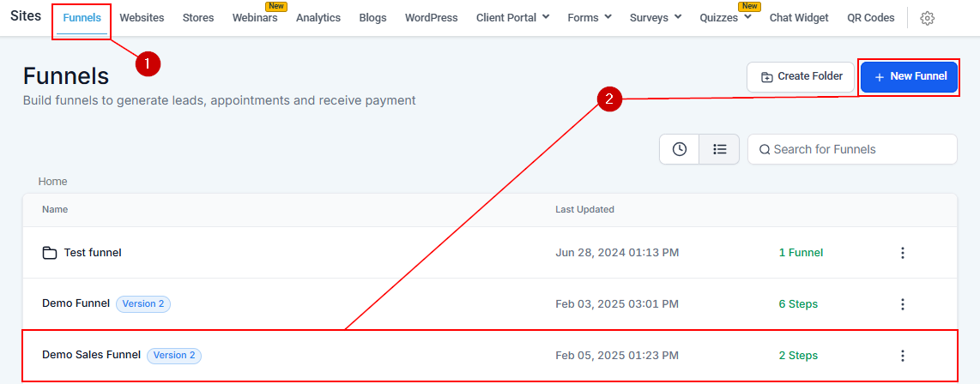
Task: Open the settings gear icon
Action: pos(927,18)
